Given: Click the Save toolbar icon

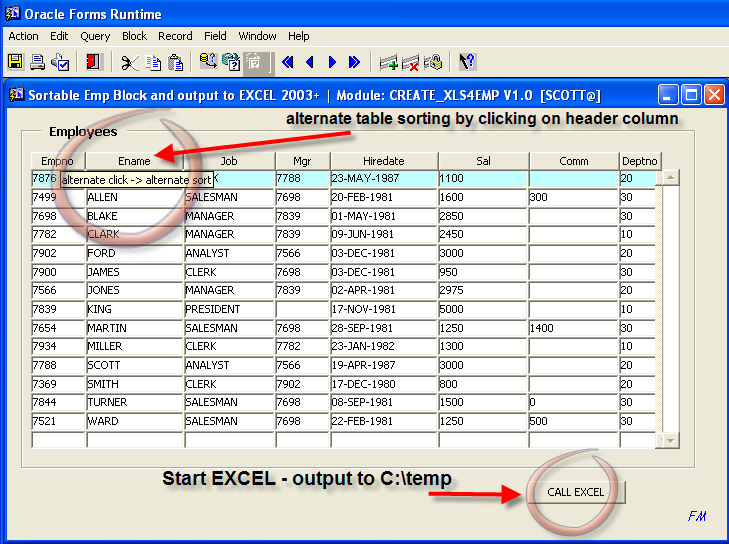Looking at the screenshot, I should click(x=15, y=62).
